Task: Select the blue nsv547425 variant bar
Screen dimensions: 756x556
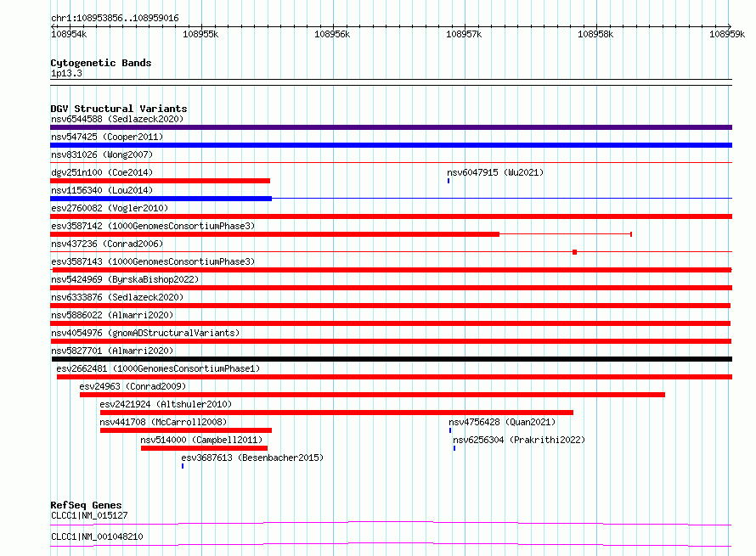Action: (391, 145)
